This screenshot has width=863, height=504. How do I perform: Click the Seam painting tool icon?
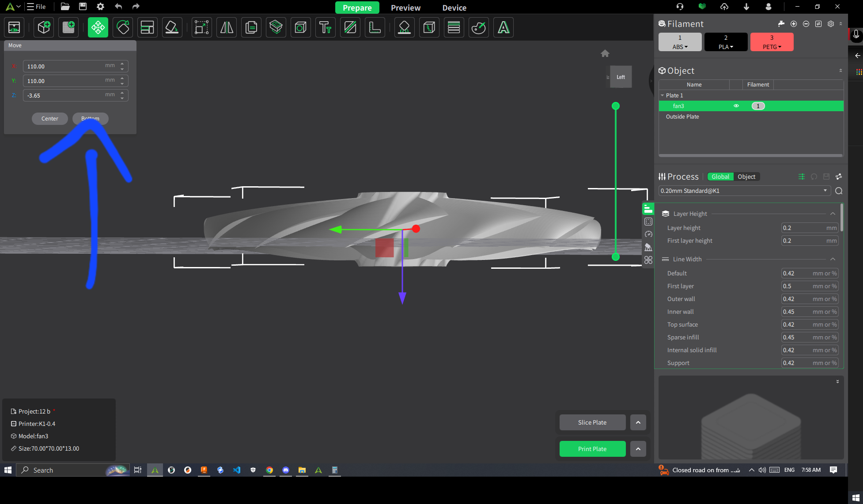coord(429,28)
